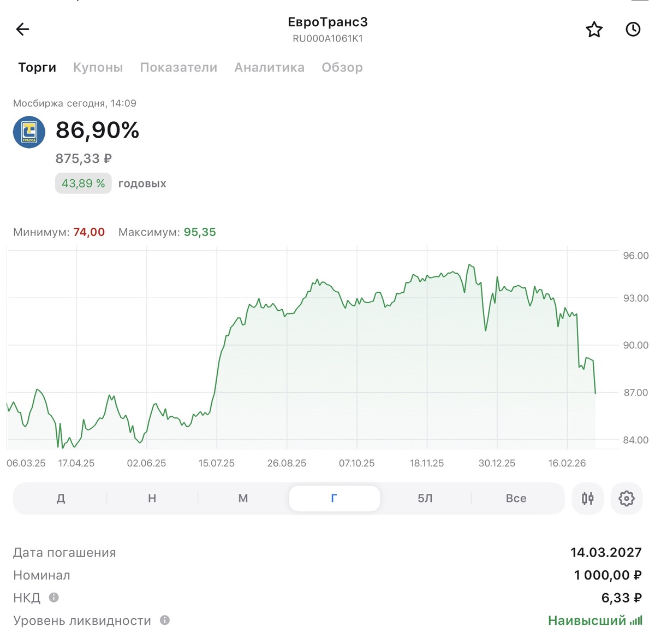This screenshot has height=644, width=655.
Task: Tap the Номинал label
Action: click(x=41, y=575)
